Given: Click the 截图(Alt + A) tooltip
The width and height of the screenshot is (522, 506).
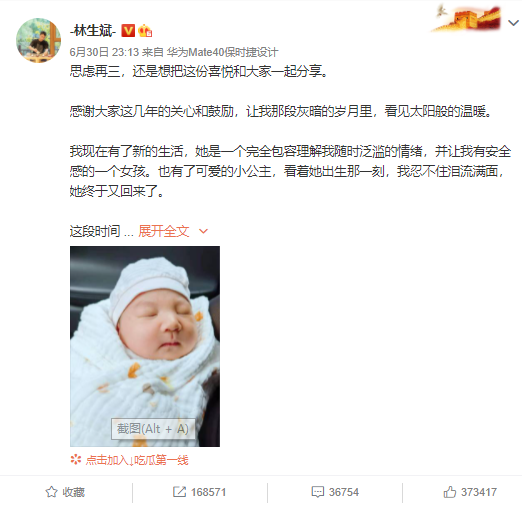Looking at the screenshot, I should point(153,429).
